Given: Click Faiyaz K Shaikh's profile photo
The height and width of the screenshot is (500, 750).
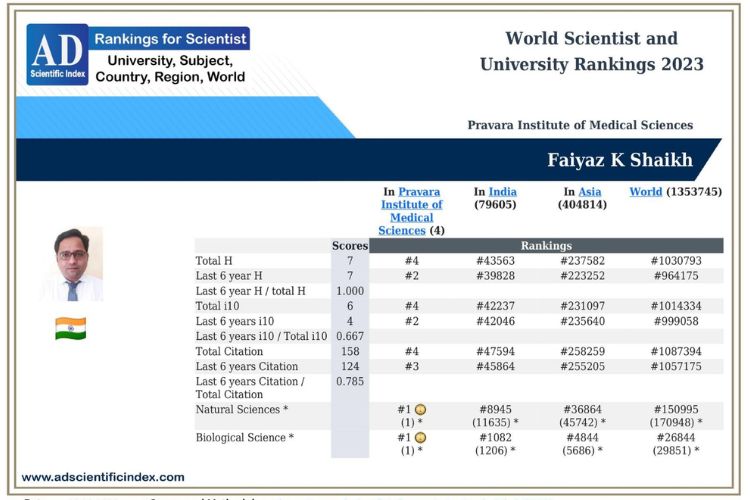Looking at the screenshot, I should [73, 264].
